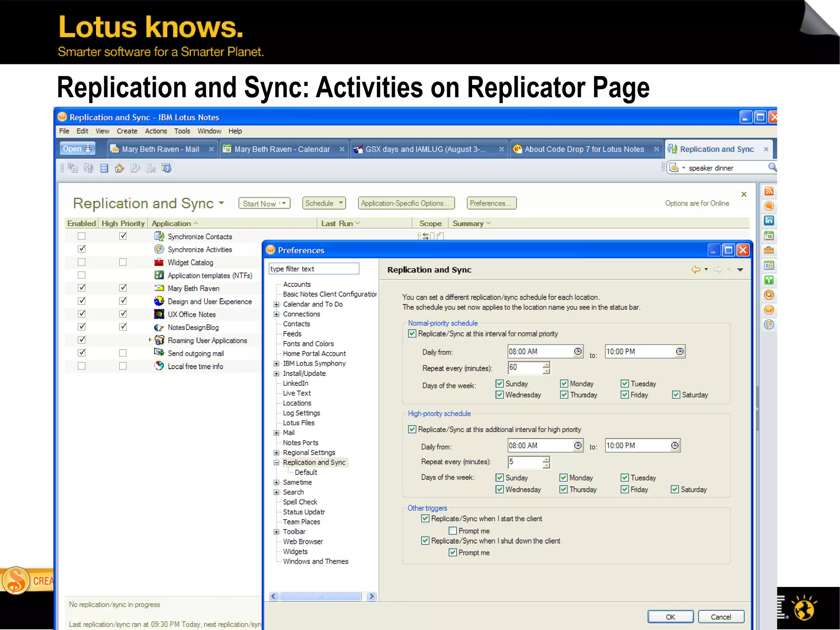Click the document list toolbar icon

(x=104, y=168)
